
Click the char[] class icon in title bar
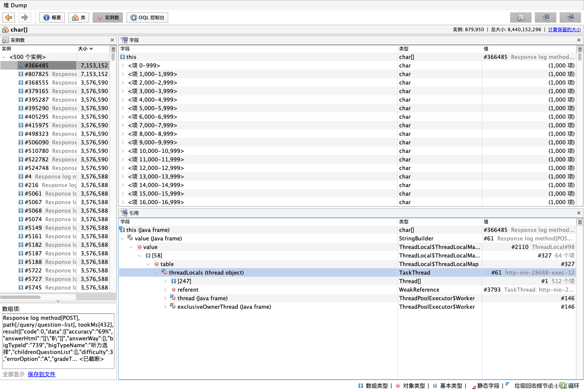tap(6, 29)
